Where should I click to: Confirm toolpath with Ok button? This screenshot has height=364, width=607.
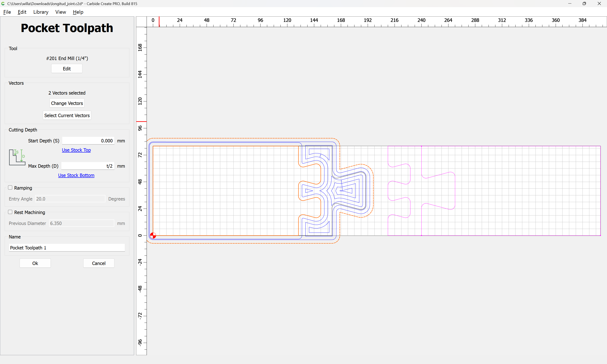(x=35, y=264)
